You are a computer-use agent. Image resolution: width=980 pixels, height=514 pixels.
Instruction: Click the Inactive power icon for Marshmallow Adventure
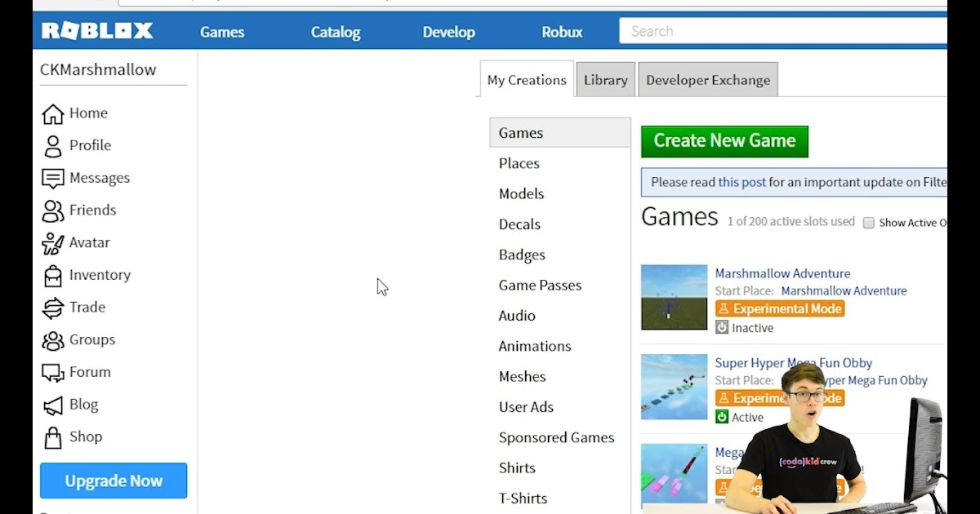tap(722, 327)
